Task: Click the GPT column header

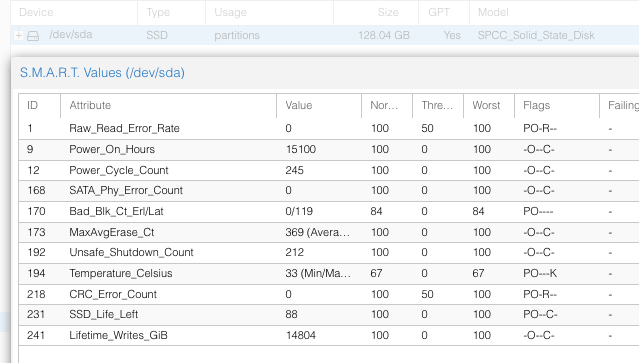Action: coord(444,12)
